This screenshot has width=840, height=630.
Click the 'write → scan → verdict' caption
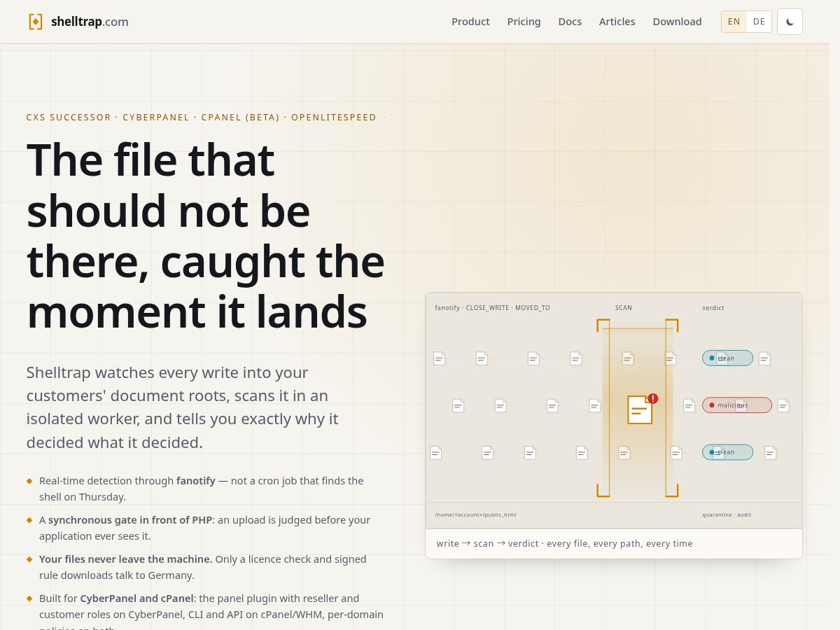click(564, 543)
